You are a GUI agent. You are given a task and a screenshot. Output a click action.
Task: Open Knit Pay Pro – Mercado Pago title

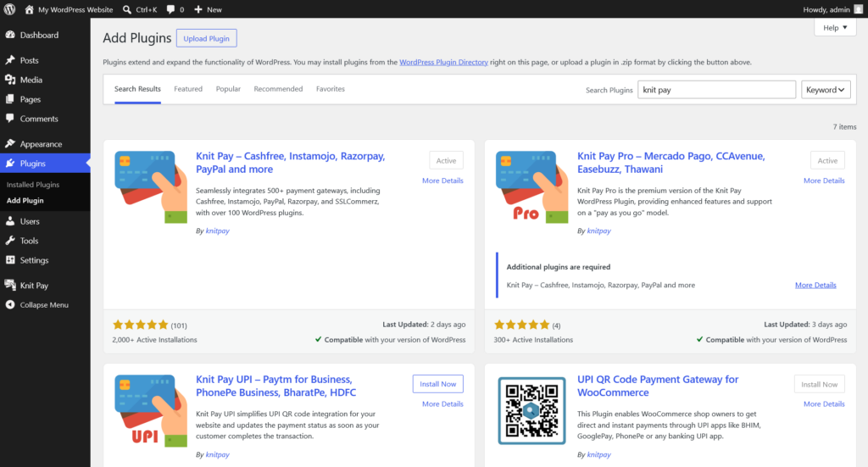pyautogui.click(x=671, y=163)
